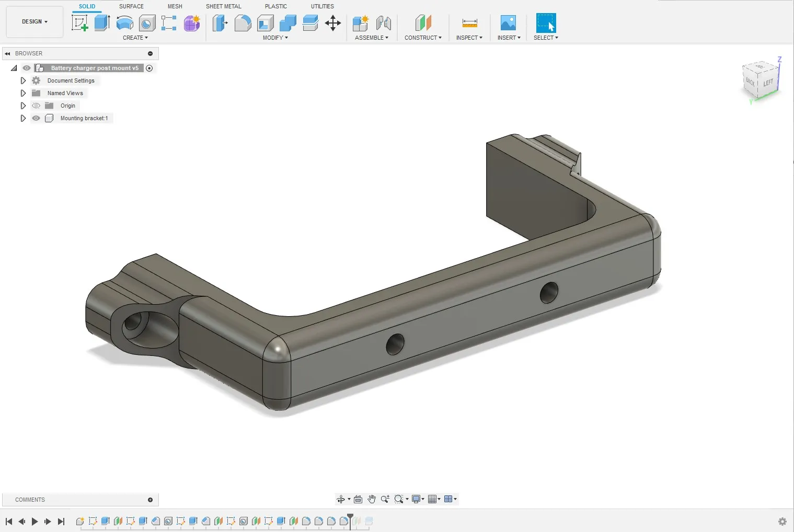Open the DESIGN workspace dropdown
Viewport: 794px width, 532px height.
click(34, 22)
